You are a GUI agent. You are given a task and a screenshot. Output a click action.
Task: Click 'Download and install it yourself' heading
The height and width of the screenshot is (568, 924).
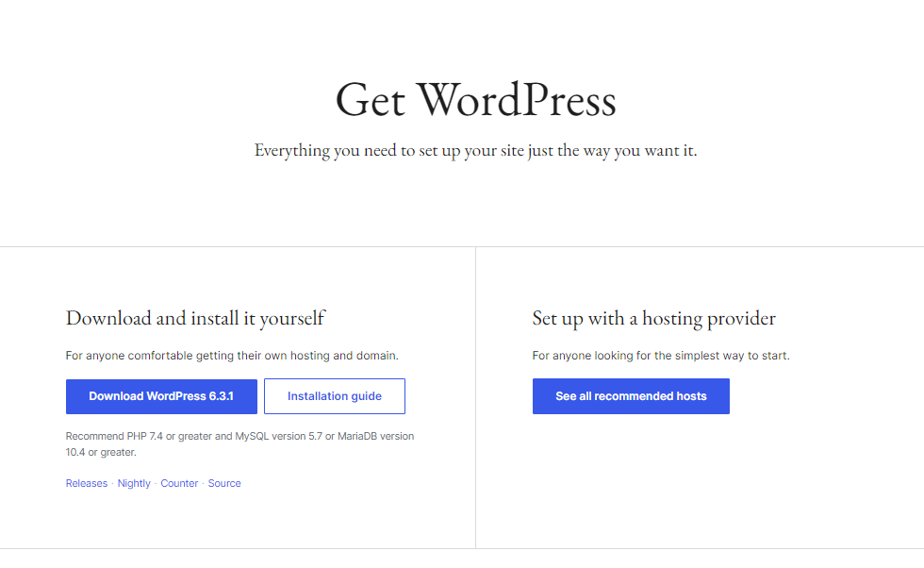click(195, 319)
